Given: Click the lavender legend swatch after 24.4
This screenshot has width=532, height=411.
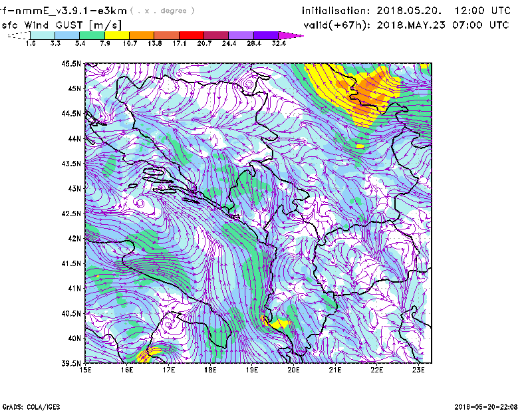Looking at the screenshot, I should click(x=241, y=35).
